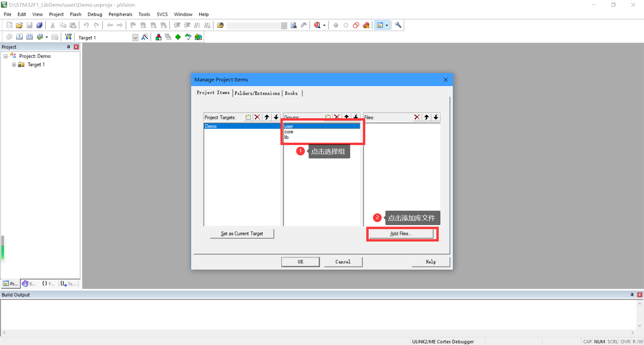Pin the Project panel
Screen dimensions: 644x345
click(68, 47)
